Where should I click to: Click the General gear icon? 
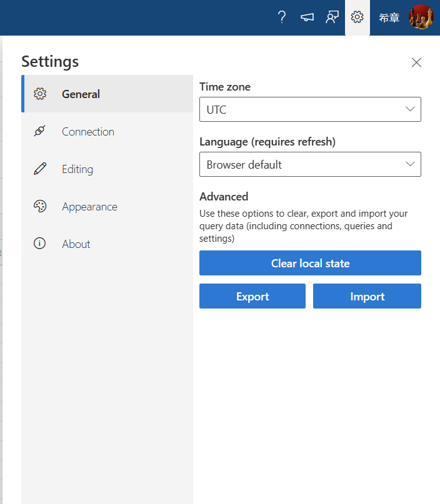[x=40, y=94]
